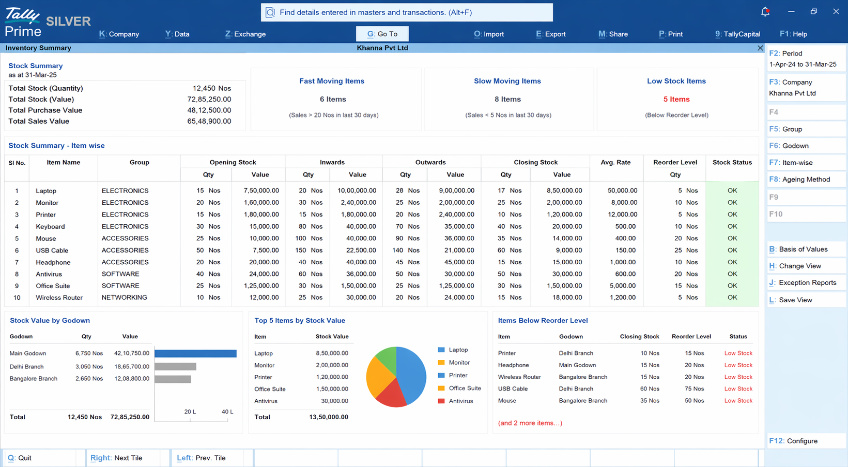Click the Reorder Level column header
The width and height of the screenshot is (848, 467).
(x=675, y=163)
